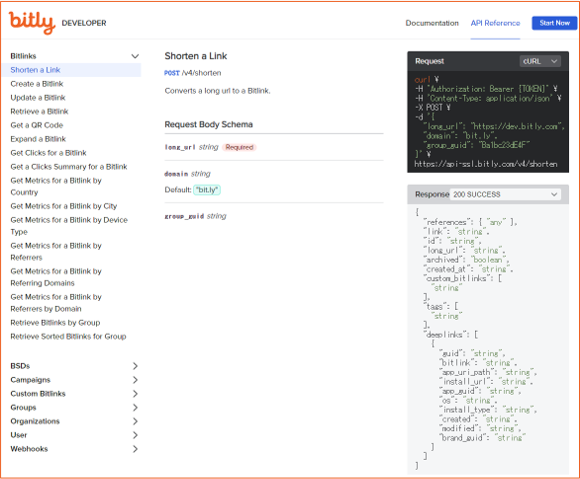Open the cURL language dropdown
This screenshot has height=479, width=580.
click(x=540, y=61)
